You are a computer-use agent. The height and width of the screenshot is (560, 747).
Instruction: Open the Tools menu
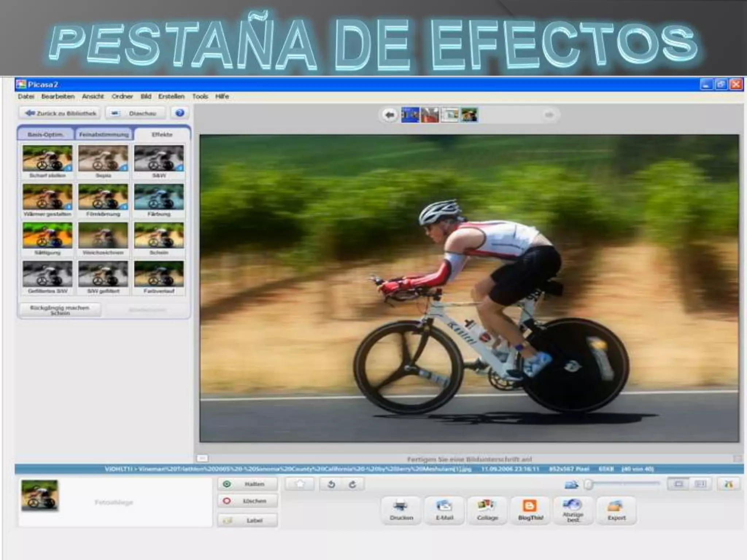200,96
